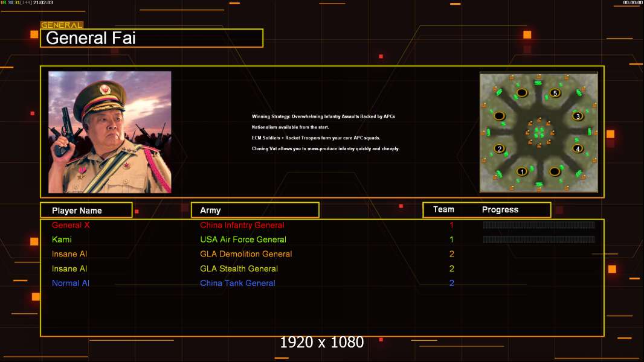644x362 pixels.
Task: Click the yellow GENERAL tag label
Action: pos(62,25)
